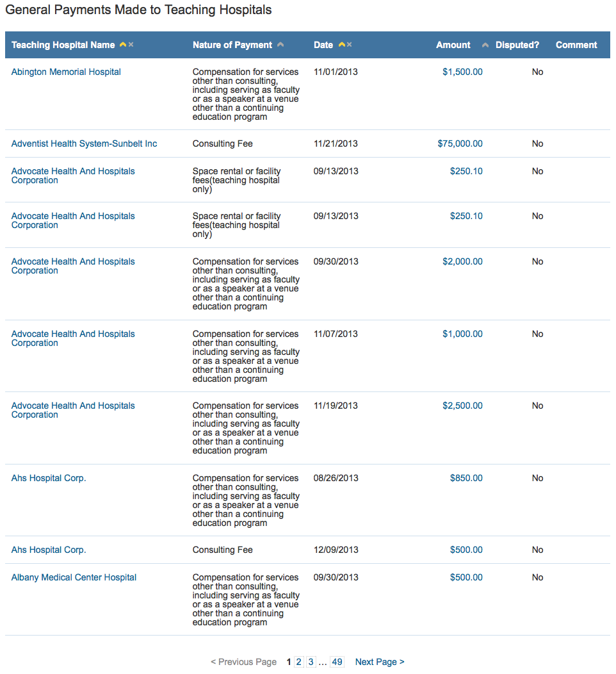Viewport: 616px width, 674px height.
Task: Clear the Date sort with the x icon
Action: pos(350,45)
